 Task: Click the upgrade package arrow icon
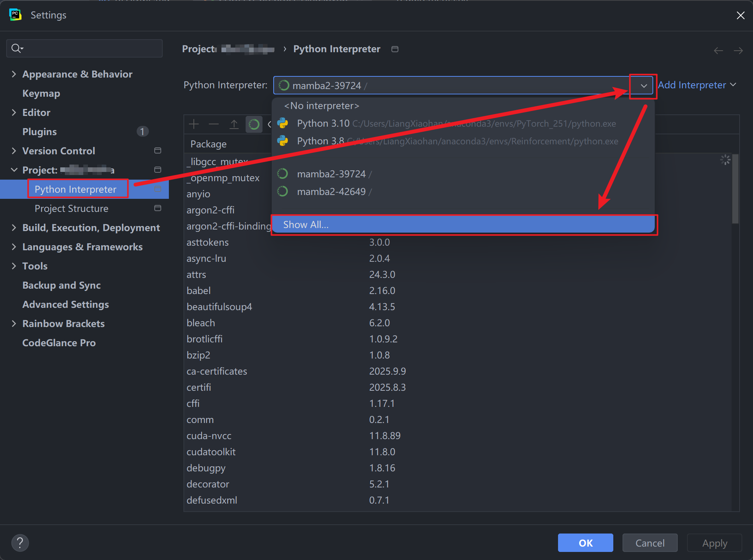[234, 124]
